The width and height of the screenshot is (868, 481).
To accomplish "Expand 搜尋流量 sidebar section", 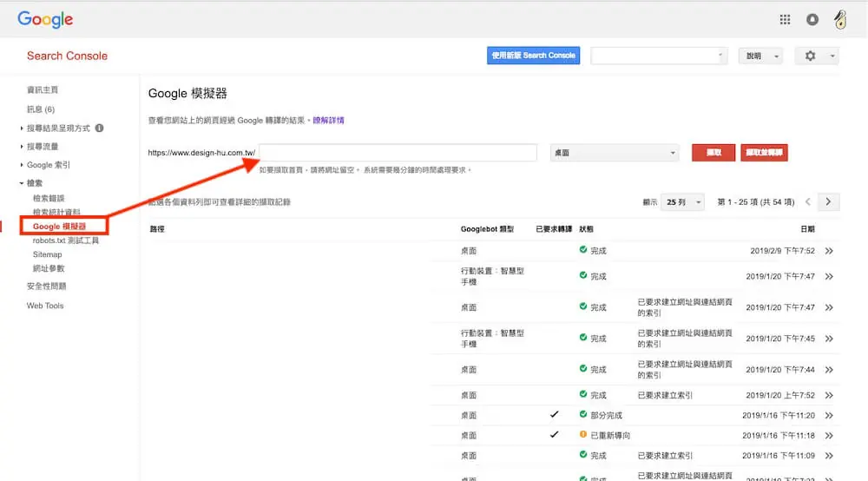I will 21,147.
